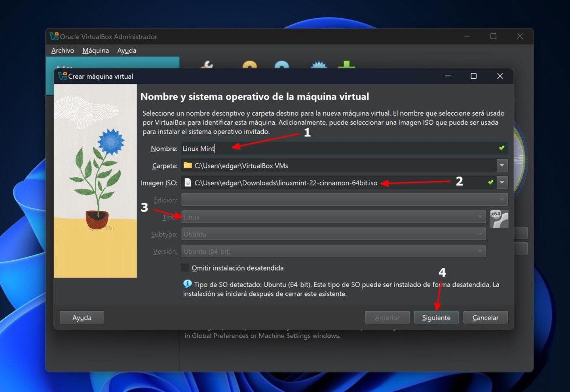This screenshot has width=570, height=392.
Task: Click the x64 OS type icon
Action: pyautogui.click(x=499, y=219)
